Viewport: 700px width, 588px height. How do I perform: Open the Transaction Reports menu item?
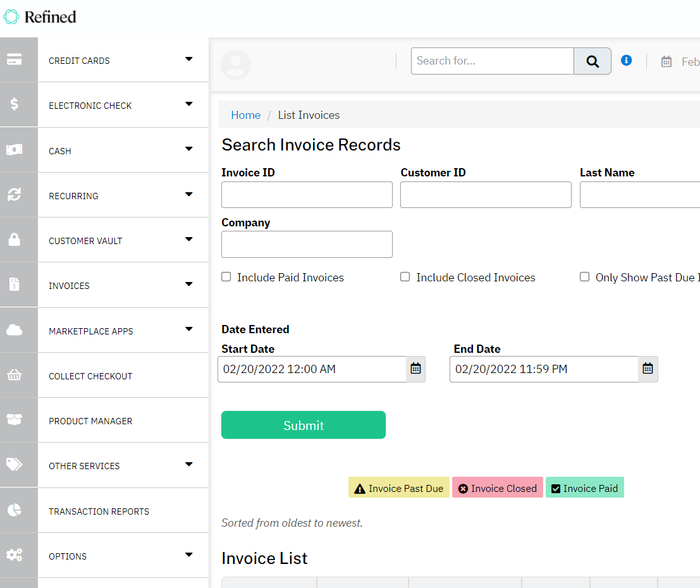(123, 510)
